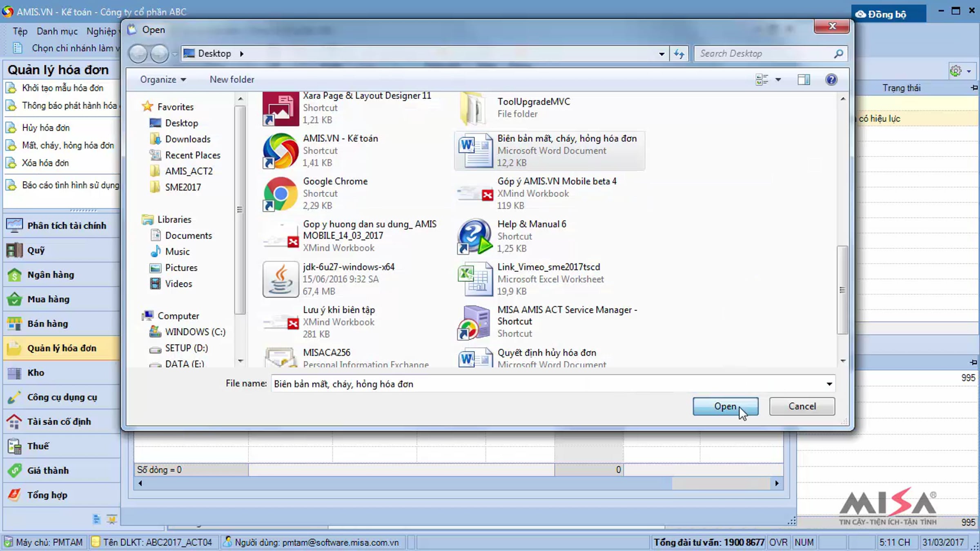Select the Góp ý AMIS.VN Mobile beta 4 XMind icon
Image resolution: width=980 pixels, height=551 pixels.
click(475, 194)
